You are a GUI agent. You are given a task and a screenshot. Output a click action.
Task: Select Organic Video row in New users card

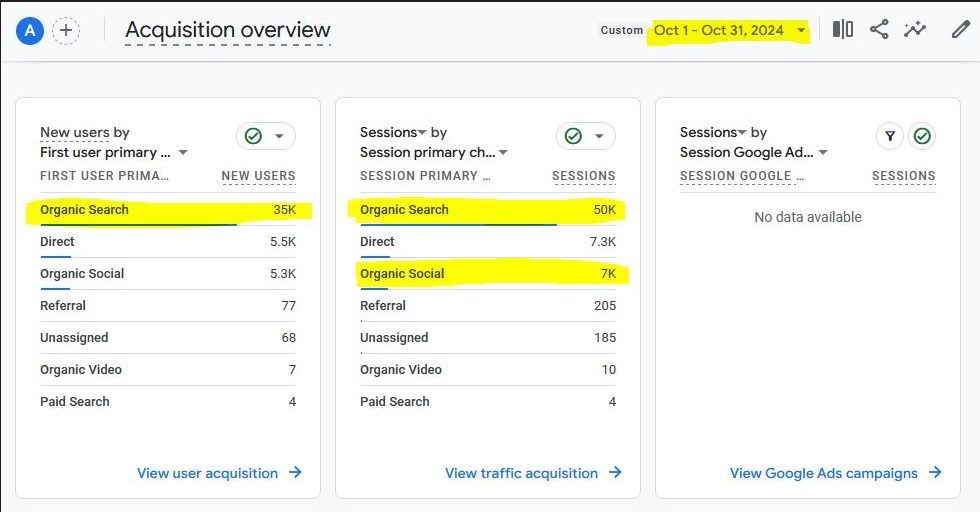[168, 369]
